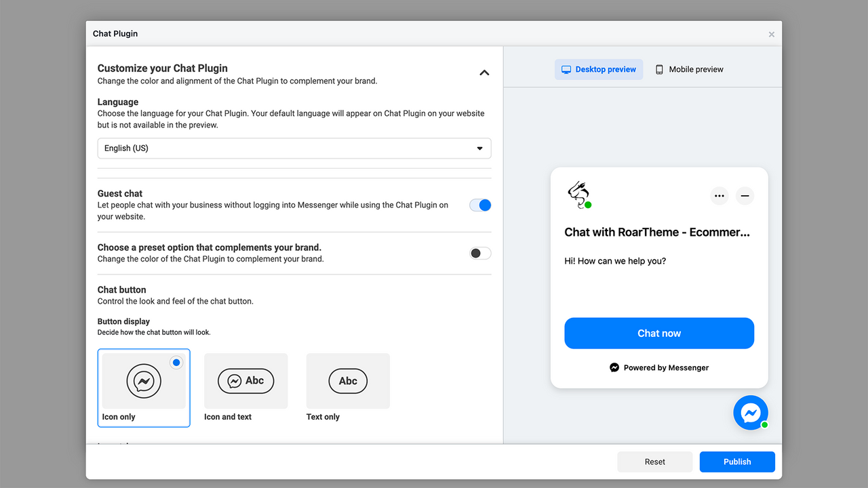Select the Icon and text button display
This screenshot has width=868, height=488.
[x=245, y=381]
